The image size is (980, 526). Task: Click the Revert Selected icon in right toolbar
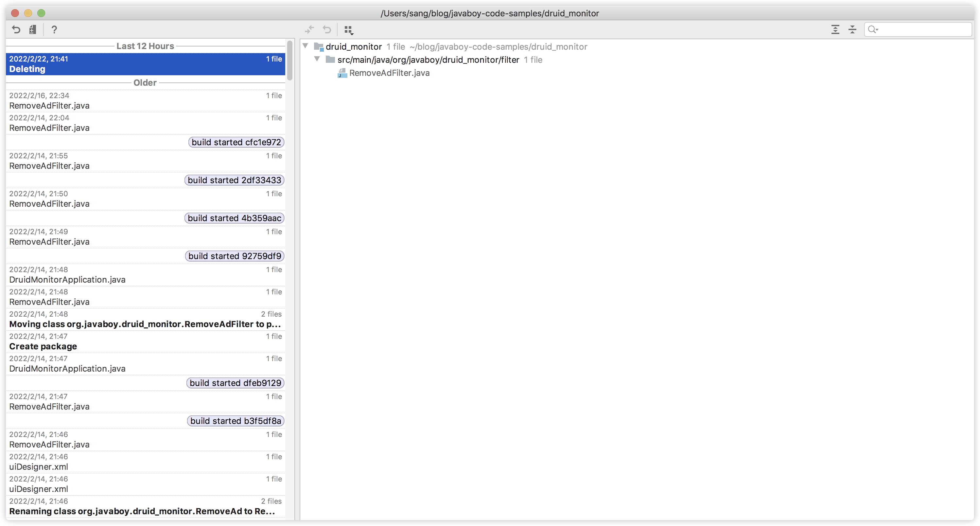[327, 29]
